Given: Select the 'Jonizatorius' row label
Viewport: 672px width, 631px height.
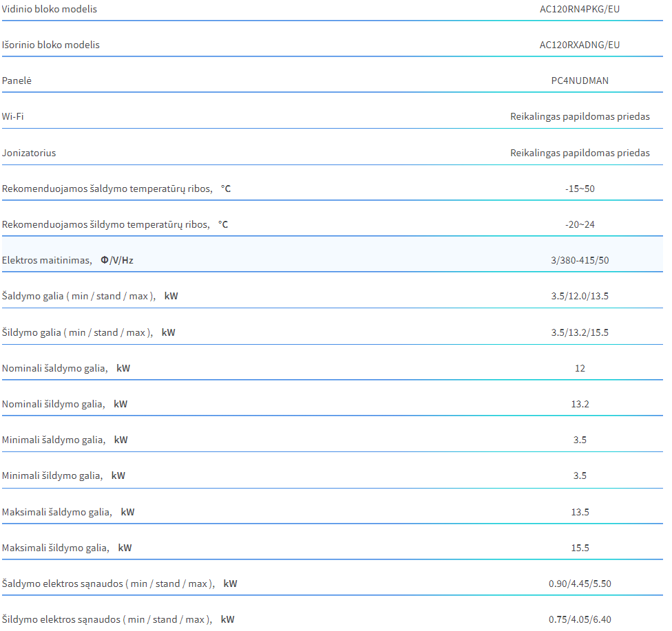Looking at the screenshot, I should point(29,153).
